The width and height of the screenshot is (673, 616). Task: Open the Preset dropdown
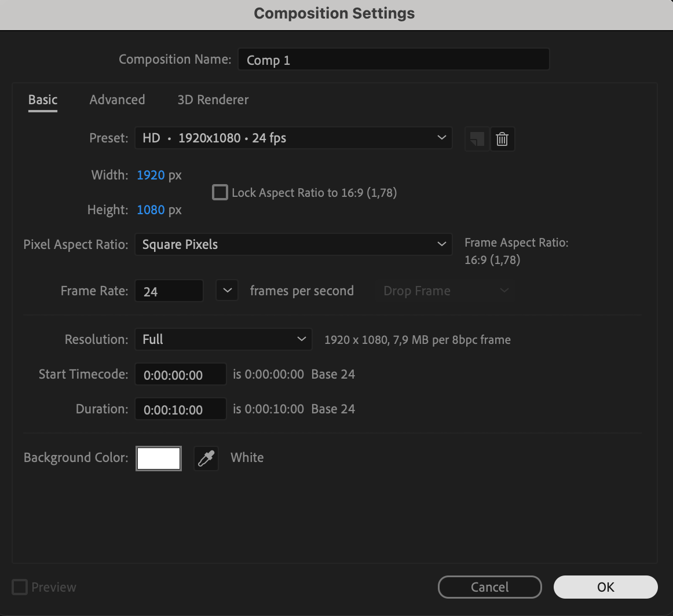point(293,138)
